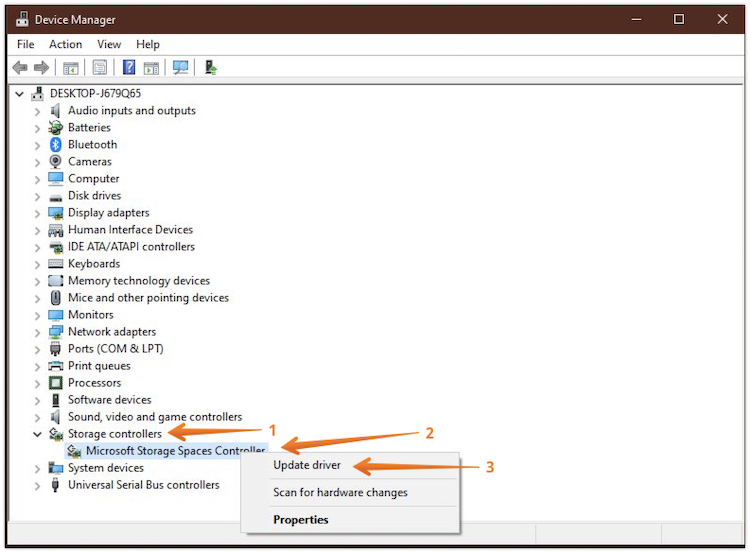Click the Properties toolbar icon
Screen dimensions: 750x553
[100, 68]
